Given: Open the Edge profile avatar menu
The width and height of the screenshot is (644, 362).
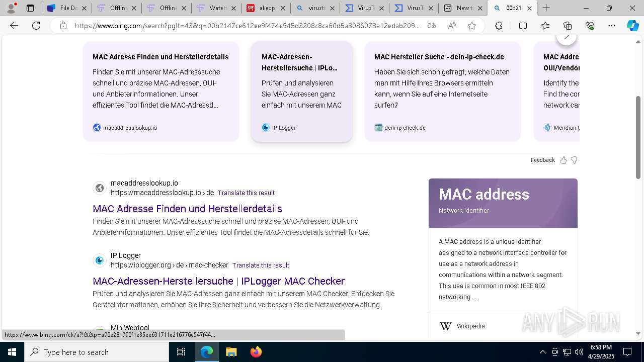Looking at the screenshot, I should [11, 8].
